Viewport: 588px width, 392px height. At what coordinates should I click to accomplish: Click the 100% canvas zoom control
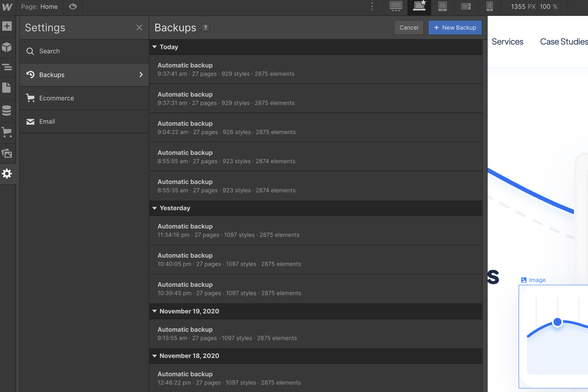coord(548,7)
